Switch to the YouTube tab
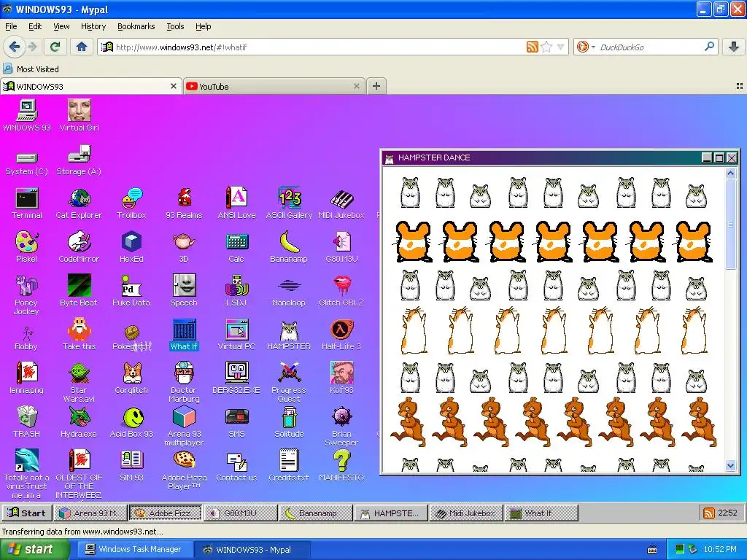Screen dimensions: 747x560 coord(274,86)
